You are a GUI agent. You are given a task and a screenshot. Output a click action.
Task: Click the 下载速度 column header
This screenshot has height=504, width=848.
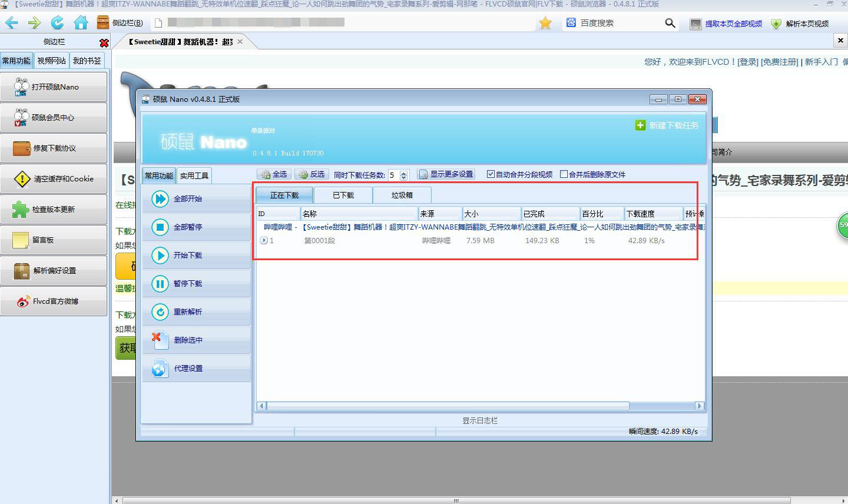tap(654, 214)
